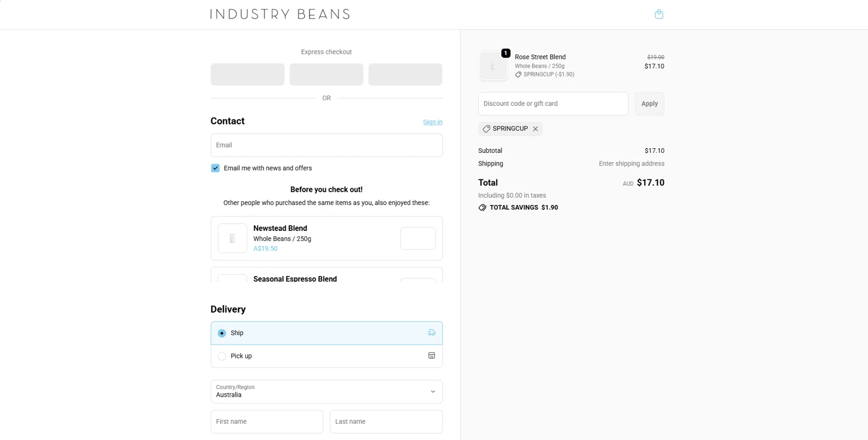The width and height of the screenshot is (868, 440).
Task: Click the Industry Beans logo
Action: 280,14
